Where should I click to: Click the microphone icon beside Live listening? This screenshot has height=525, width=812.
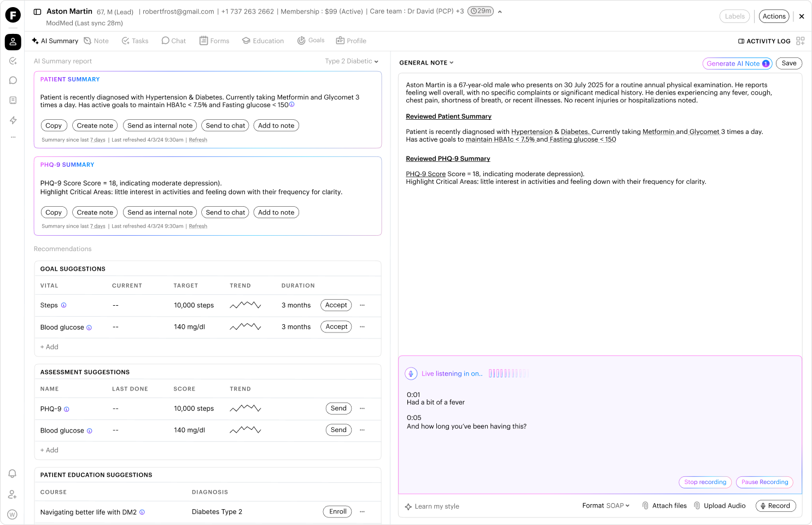411,374
